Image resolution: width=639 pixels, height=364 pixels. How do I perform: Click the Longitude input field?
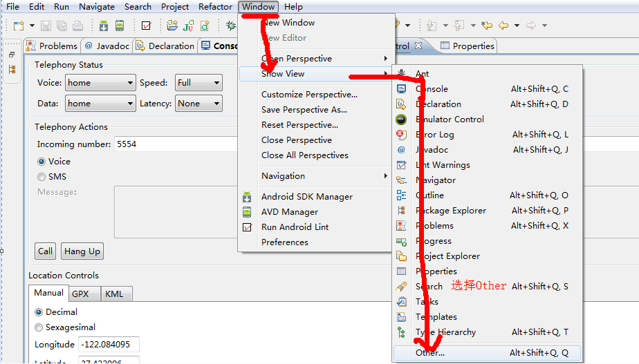[109, 345]
